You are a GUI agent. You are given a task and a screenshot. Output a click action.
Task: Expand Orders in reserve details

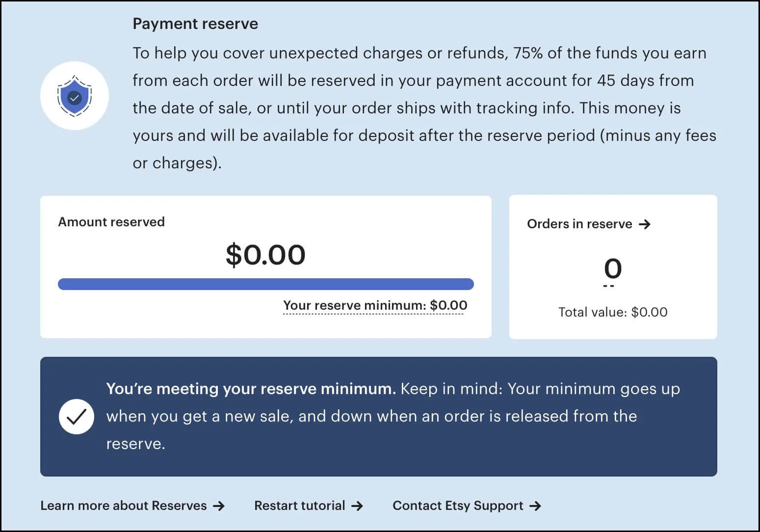tap(589, 224)
